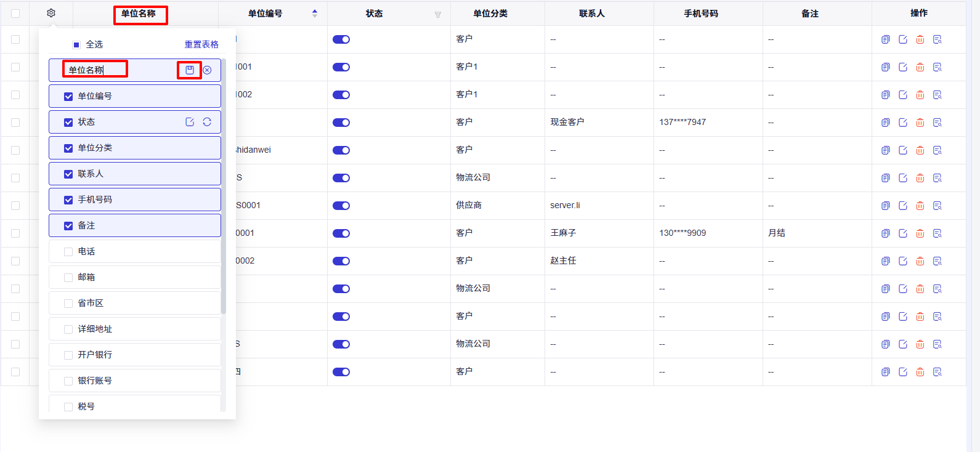Click the reset icon beside 状态 column
The height and width of the screenshot is (452, 980).
tap(207, 122)
